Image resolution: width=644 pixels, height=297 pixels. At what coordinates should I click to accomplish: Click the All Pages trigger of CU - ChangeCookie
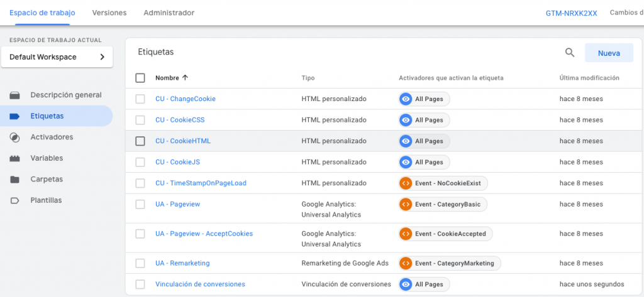(x=424, y=99)
